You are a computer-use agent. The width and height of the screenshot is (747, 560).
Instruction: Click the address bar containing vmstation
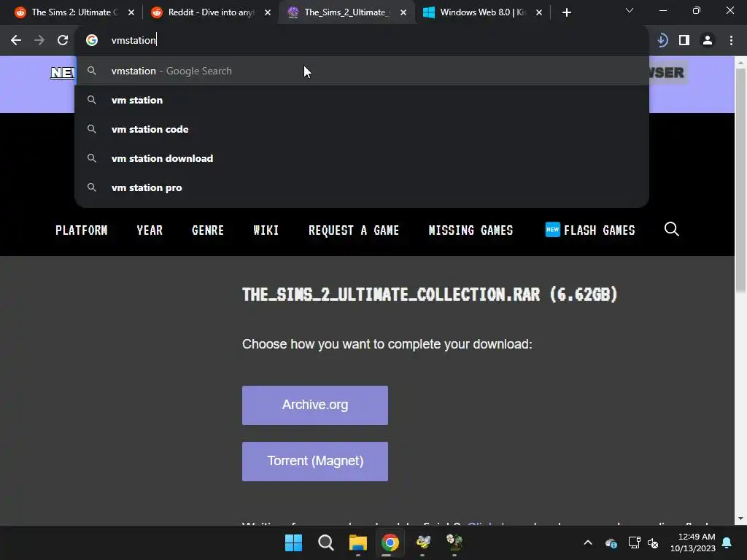click(x=362, y=41)
